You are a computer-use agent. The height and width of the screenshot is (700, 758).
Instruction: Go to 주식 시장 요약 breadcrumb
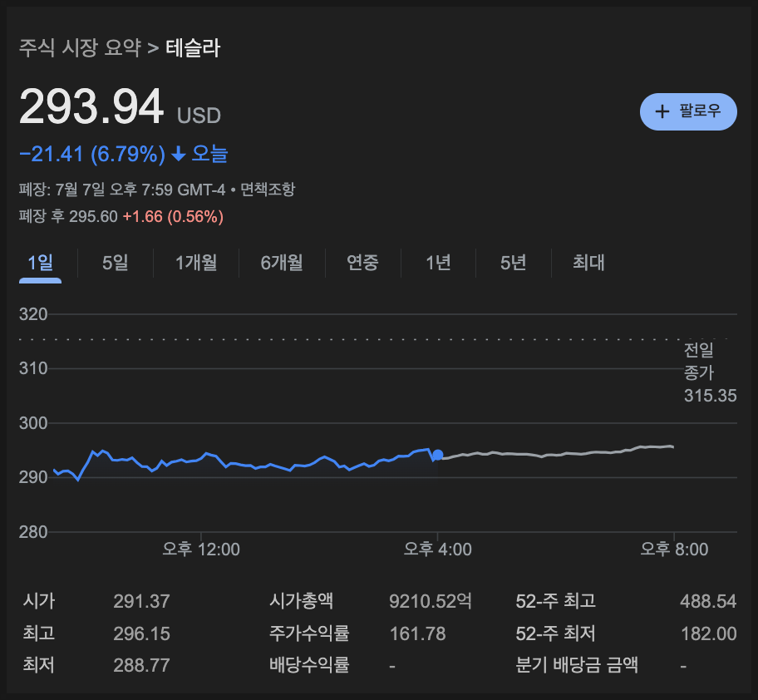(x=80, y=48)
